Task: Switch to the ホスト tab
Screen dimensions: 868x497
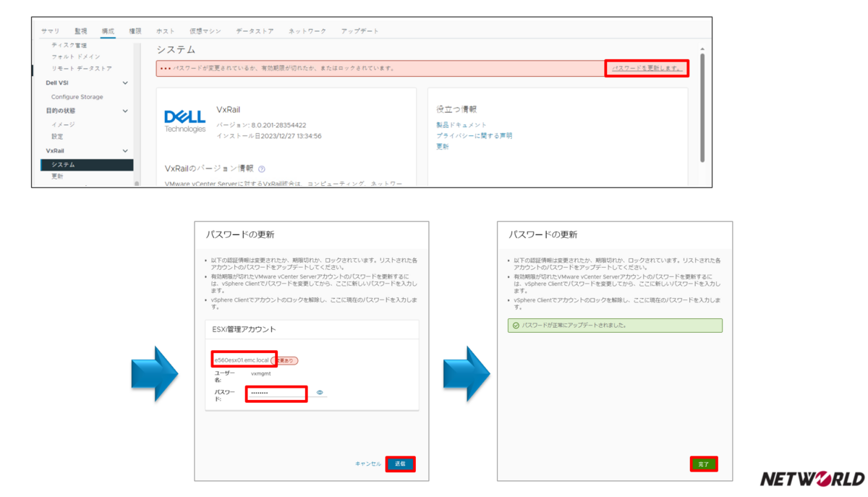Action: pos(165,31)
